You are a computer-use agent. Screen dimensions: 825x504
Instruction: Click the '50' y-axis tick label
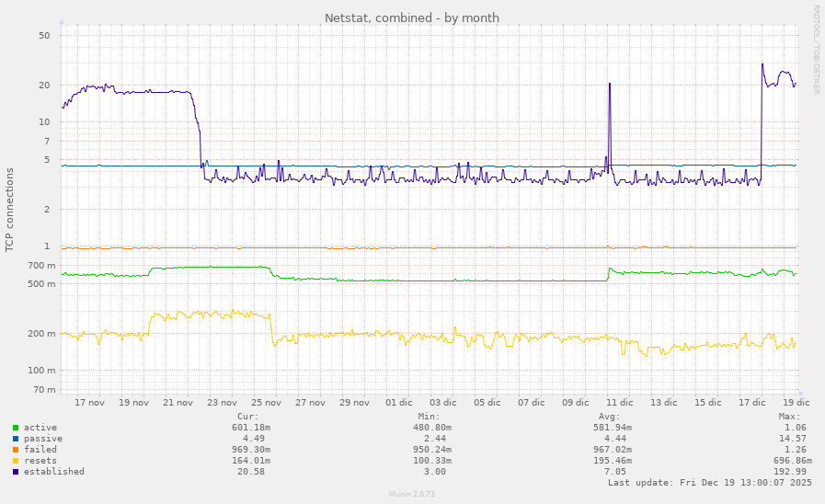(45, 36)
